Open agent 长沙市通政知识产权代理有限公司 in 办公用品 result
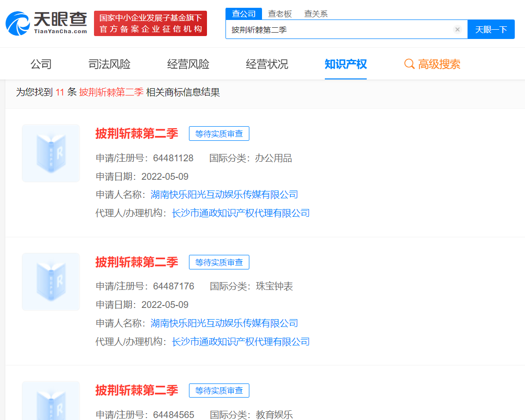This screenshot has height=420, width=525. [x=241, y=213]
